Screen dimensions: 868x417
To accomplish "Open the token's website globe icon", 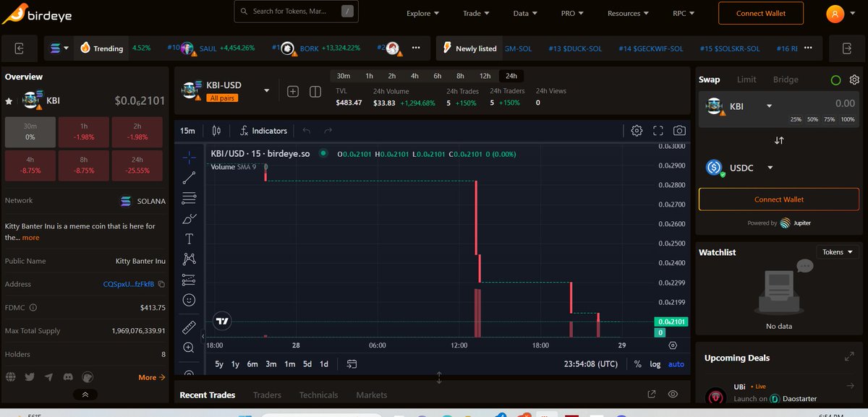I will click(11, 377).
